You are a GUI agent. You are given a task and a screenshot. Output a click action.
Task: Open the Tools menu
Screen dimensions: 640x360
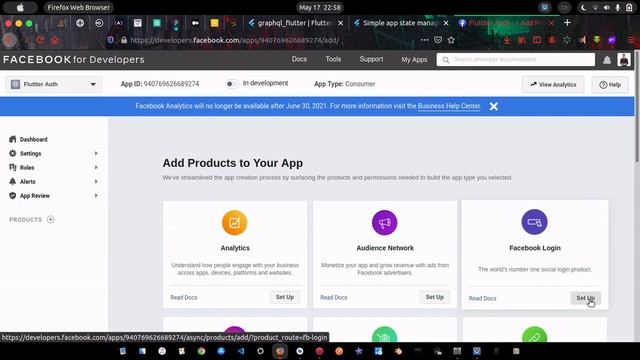[333, 59]
